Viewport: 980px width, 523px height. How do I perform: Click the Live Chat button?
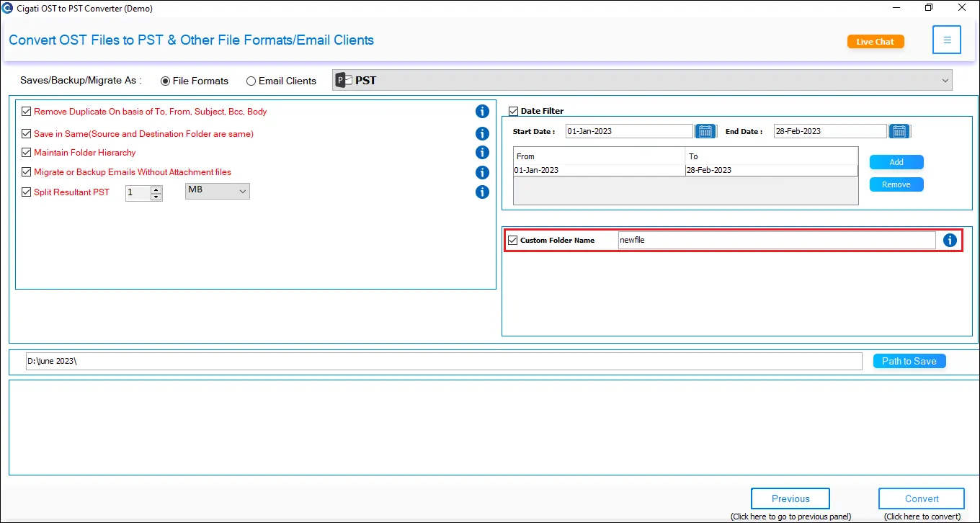(x=876, y=42)
